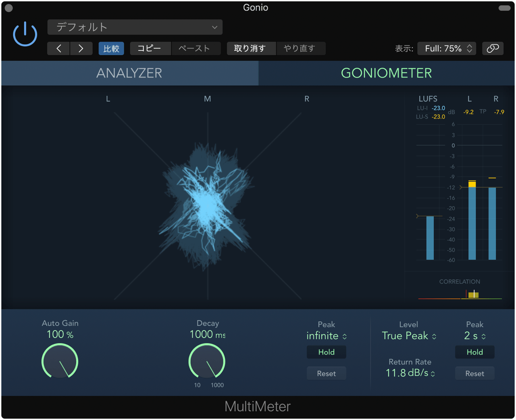Screen dimensions: 516x420
Task: Switch to the GONIOMETER tab
Action: click(386, 73)
